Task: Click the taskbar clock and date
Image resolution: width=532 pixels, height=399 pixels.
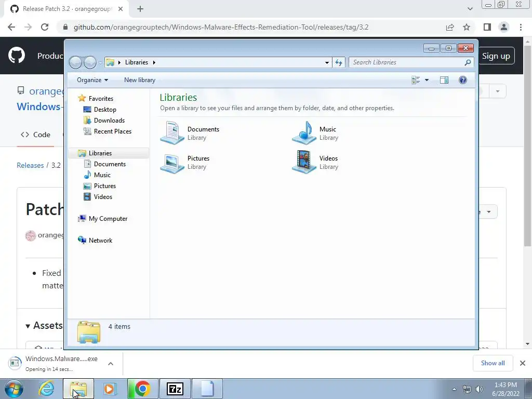Action: click(506, 389)
